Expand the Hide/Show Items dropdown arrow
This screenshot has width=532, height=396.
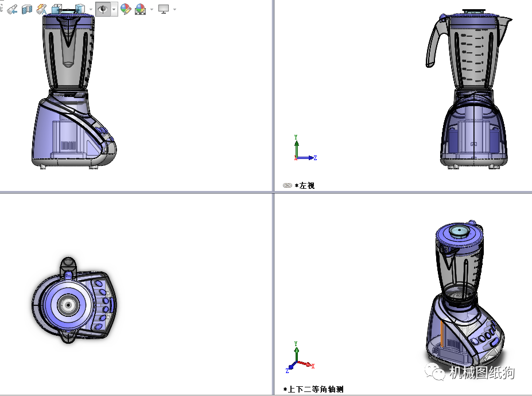[114, 9]
